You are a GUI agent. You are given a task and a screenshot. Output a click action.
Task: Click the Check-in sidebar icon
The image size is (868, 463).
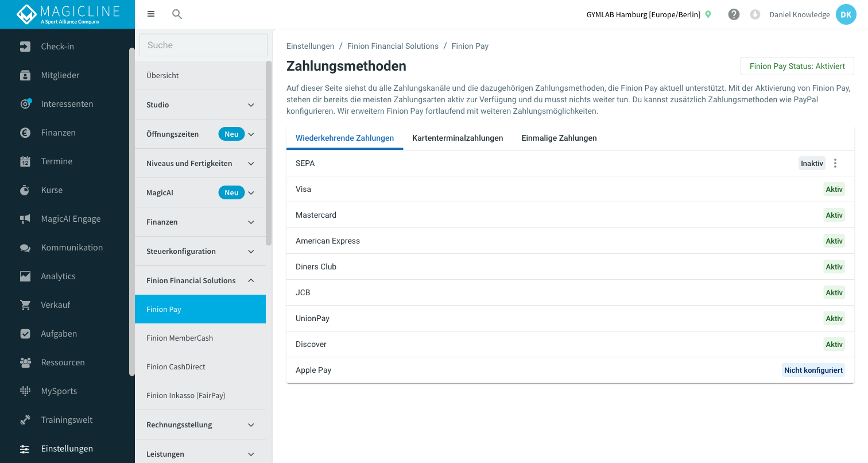[x=25, y=47]
